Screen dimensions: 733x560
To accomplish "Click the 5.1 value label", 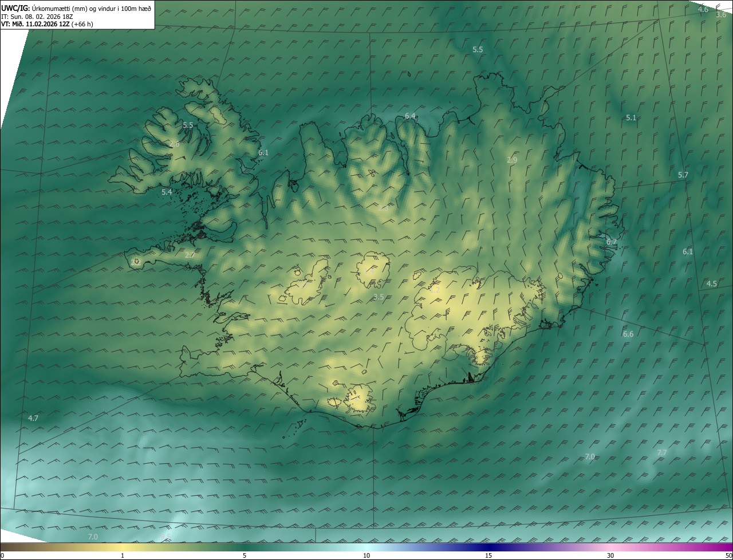I will coord(630,117).
